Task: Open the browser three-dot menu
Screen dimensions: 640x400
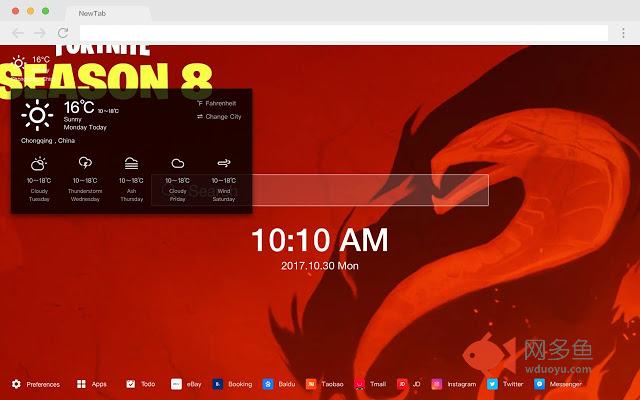Action: tap(623, 33)
